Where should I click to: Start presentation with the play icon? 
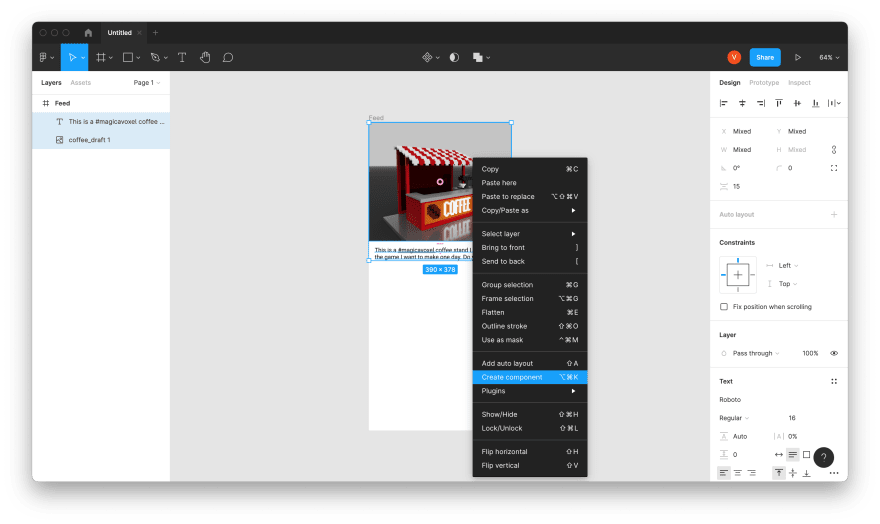(798, 57)
